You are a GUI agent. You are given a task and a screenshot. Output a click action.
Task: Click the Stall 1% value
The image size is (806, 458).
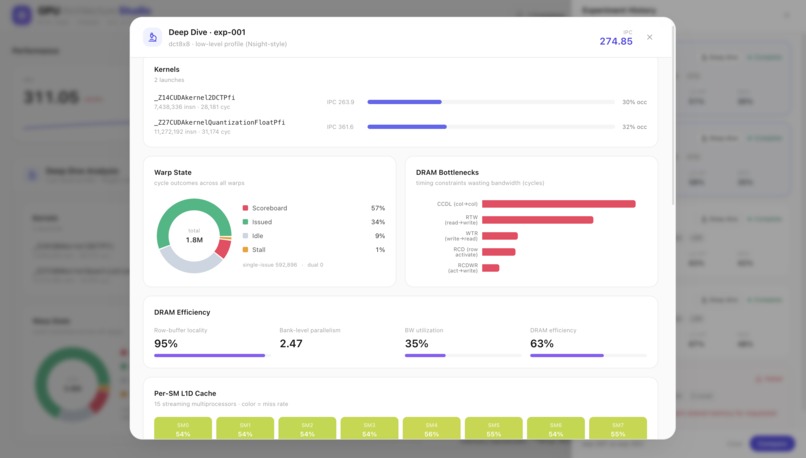pyautogui.click(x=380, y=250)
